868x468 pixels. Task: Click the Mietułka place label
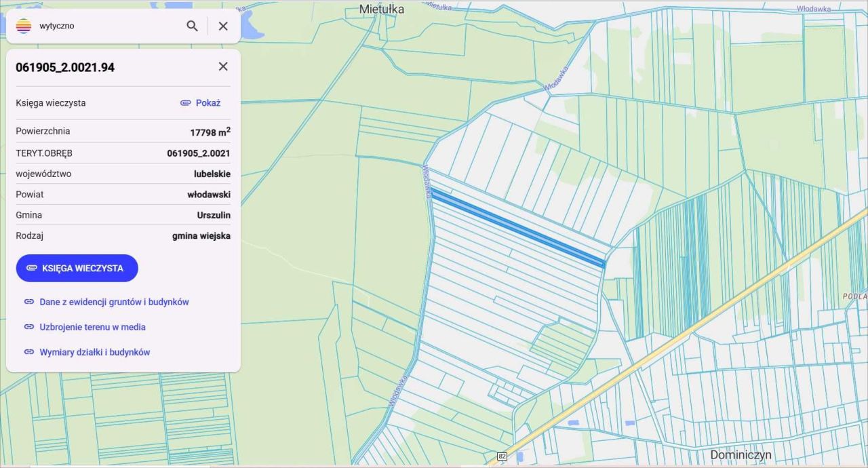(381, 9)
